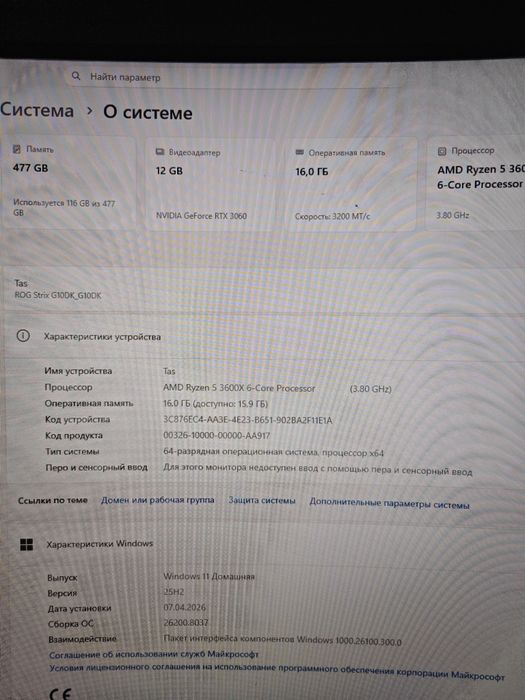Screen dimensions: 525x700
Task: Open Соглашение об использовании служб Майкрософт
Action: pyautogui.click(x=154, y=654)
